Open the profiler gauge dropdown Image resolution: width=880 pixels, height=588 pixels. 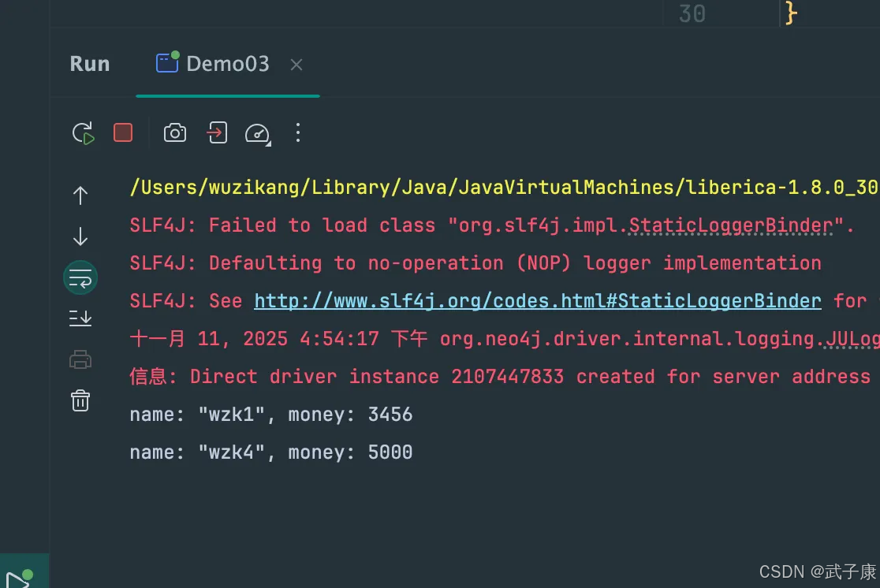click(258, 133)
